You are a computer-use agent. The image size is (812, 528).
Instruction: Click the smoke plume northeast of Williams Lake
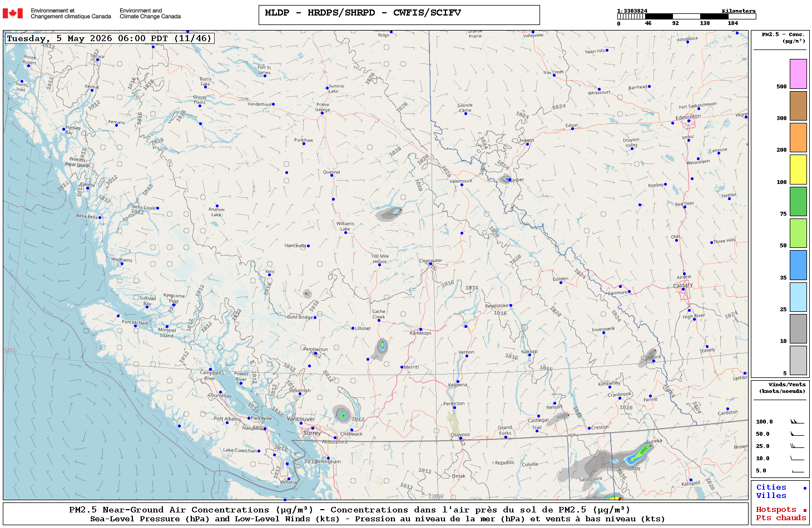click(x=389, y=213)
